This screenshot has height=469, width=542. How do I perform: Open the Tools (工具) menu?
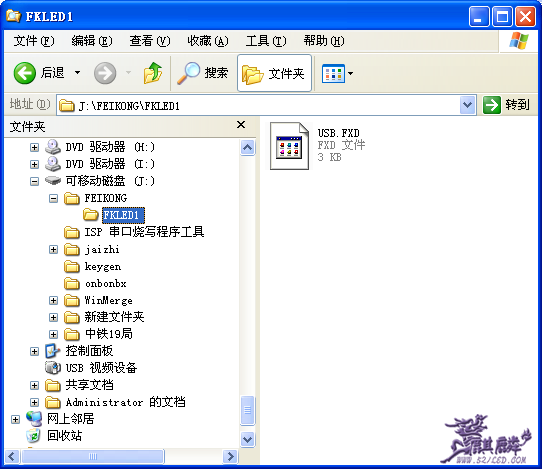click(x=265, y=41)
